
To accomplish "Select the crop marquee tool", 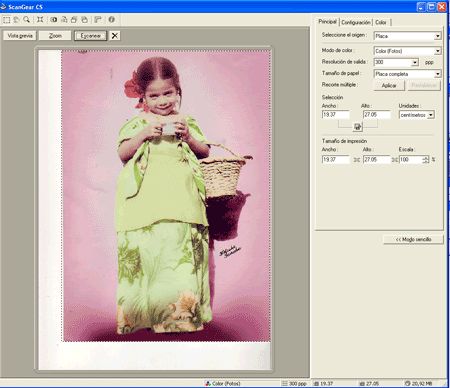I will [x=6, y=20].
